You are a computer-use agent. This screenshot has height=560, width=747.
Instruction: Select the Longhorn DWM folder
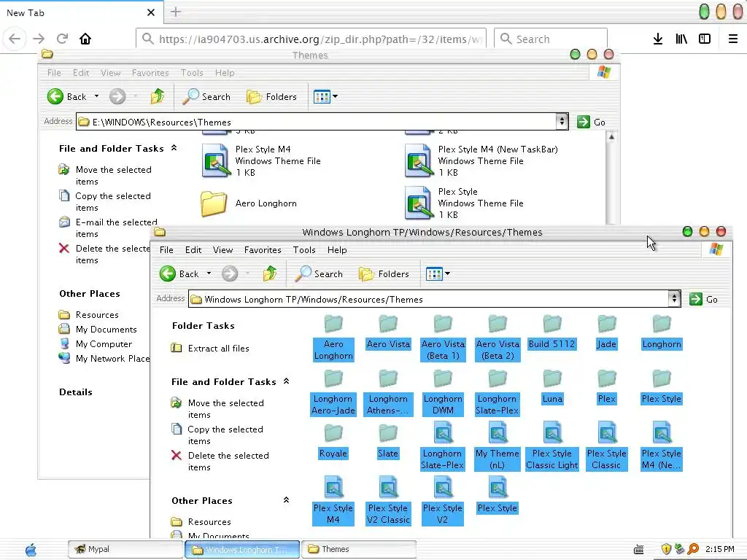click(x=443, y=393)
